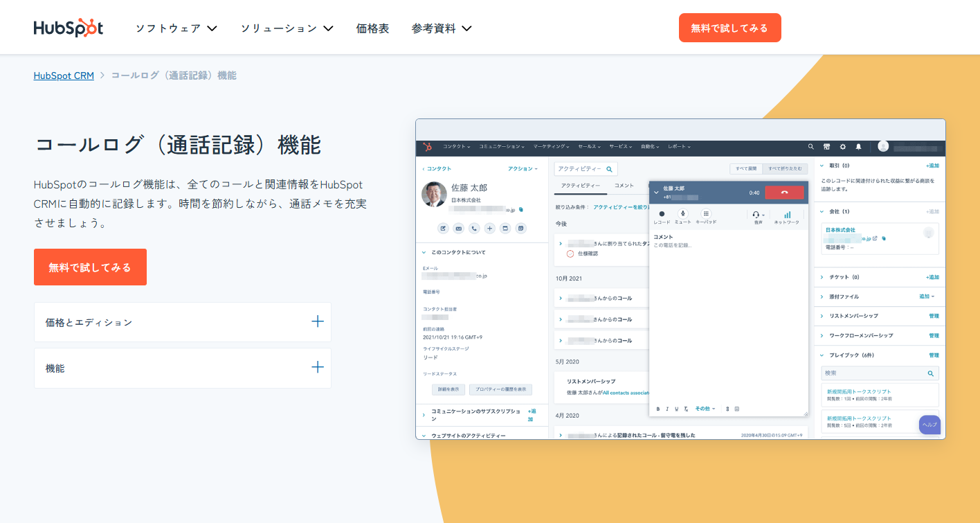The width and height of the screenshot is (980, 523).
Task: Click the HubSpot logo in the site header
Action: (x=69, y=28)
